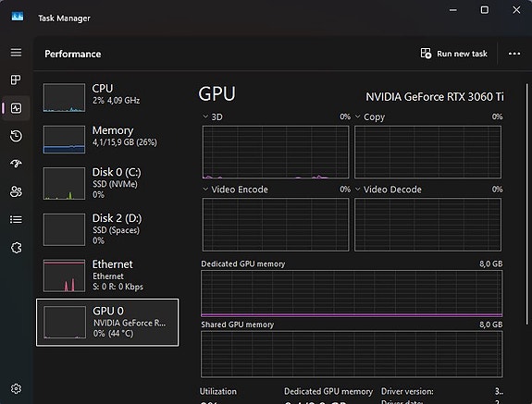Open the three-dot more options menu

coord(514,54)
